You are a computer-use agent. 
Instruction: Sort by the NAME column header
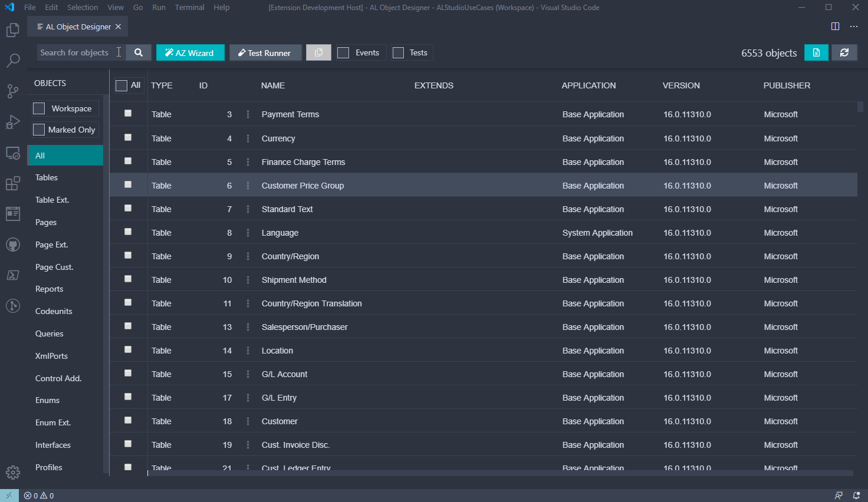(x=273, y=85)
